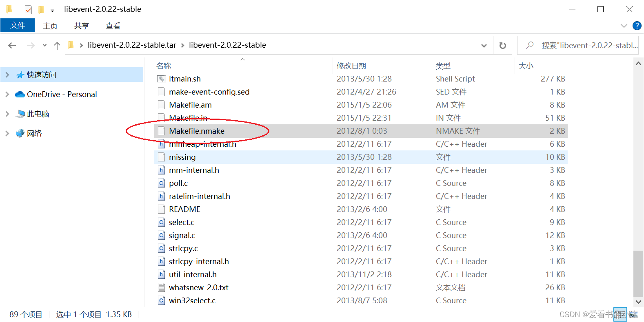Click the select.c source file icon
This screenshot has width=644, height=322.
[x=162, y=222]
